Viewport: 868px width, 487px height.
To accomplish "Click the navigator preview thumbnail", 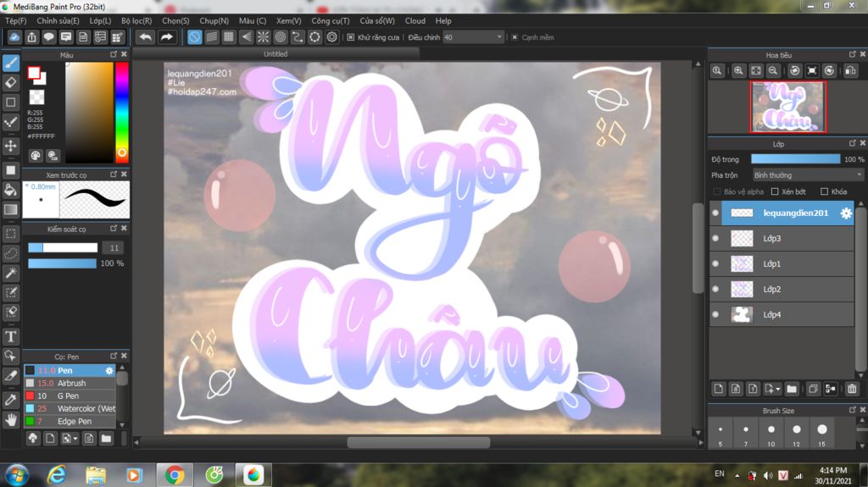I will click(x=787, y=107).
